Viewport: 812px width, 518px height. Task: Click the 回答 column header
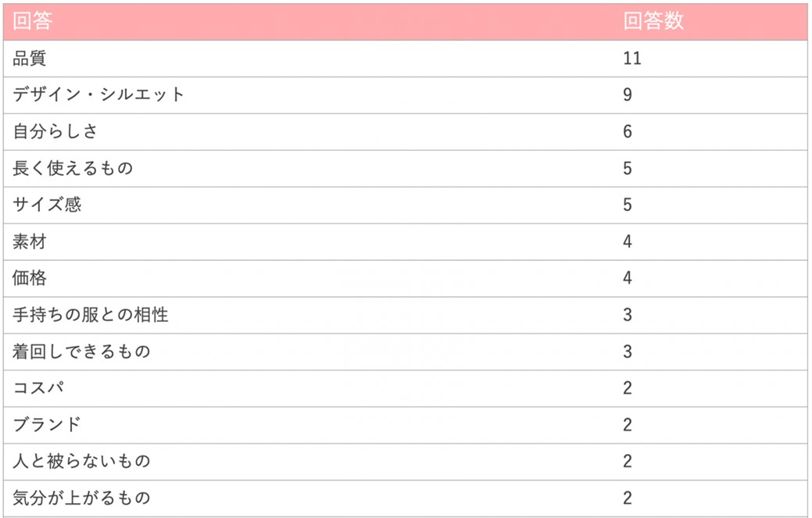[32, 22]
